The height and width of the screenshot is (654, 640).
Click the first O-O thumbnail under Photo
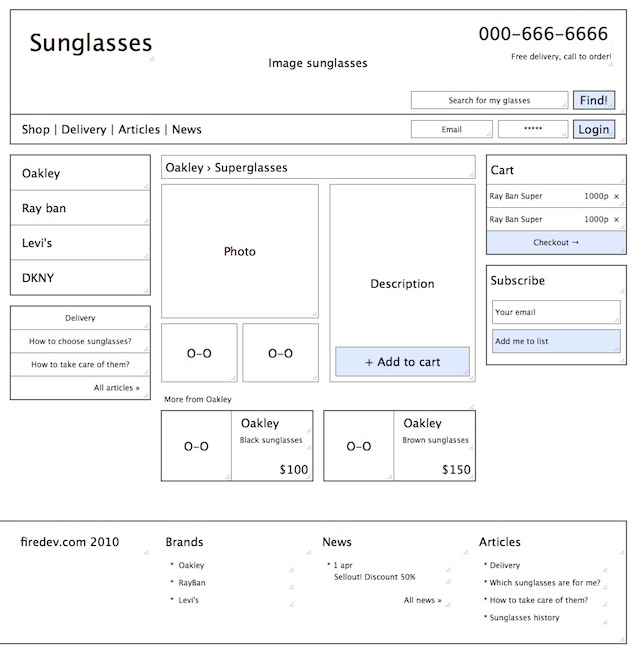(199, 353)
